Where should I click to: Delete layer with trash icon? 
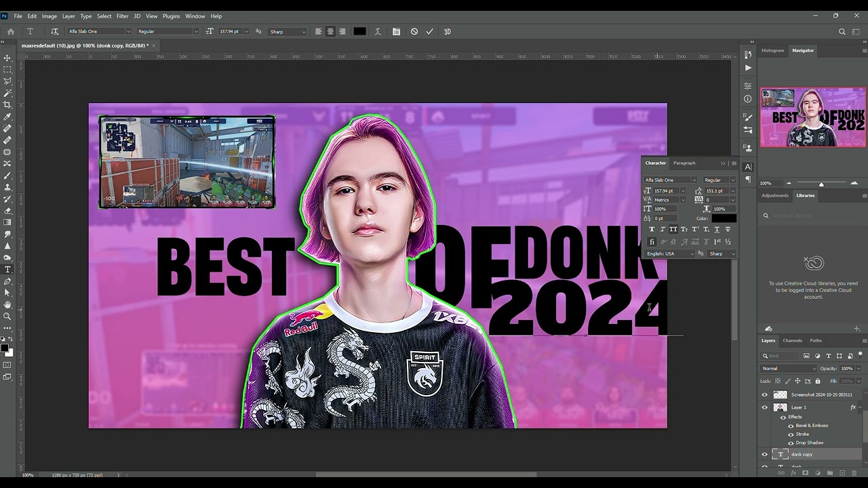(x=854, y=473)
